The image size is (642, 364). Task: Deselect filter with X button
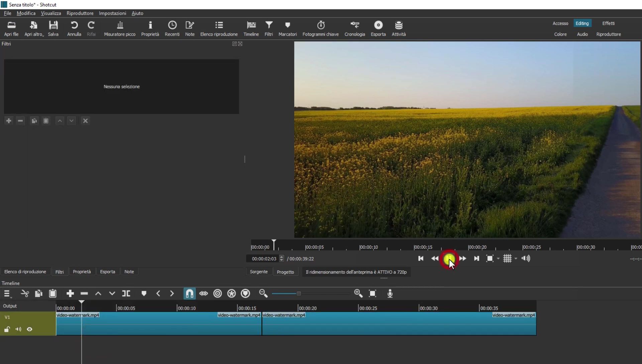point(86,121)
